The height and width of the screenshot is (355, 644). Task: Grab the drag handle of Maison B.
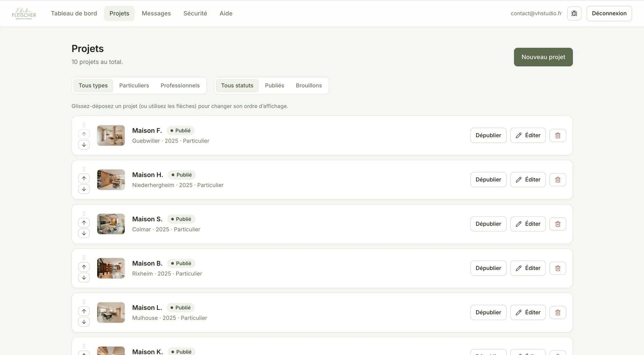(84, 257)
